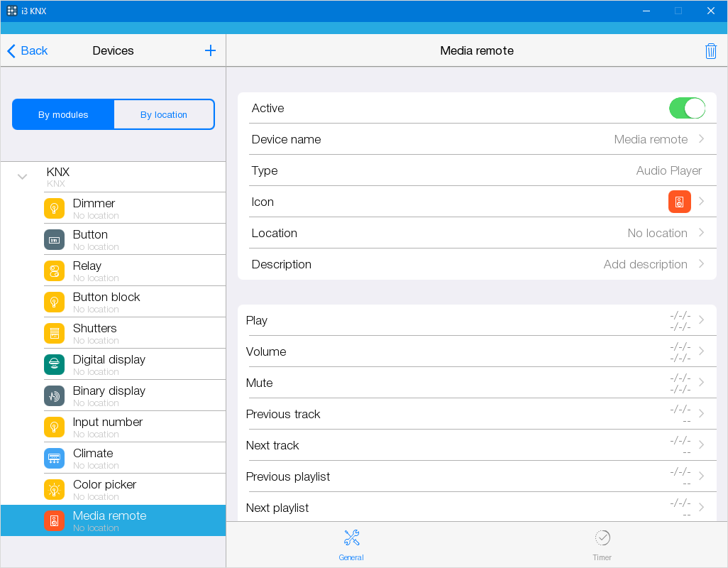Open the Location row chevron
Viewport: 728px width, 568px height.
point(701,233)
